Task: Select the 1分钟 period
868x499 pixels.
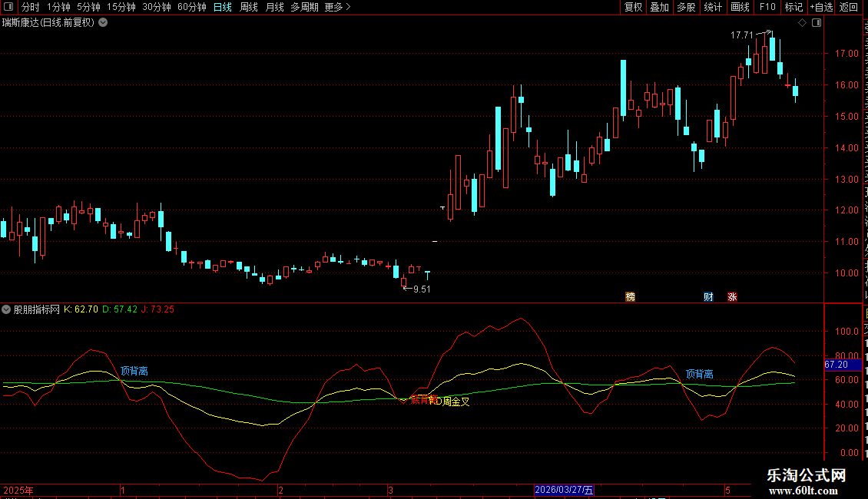Action: coord(58,7)
